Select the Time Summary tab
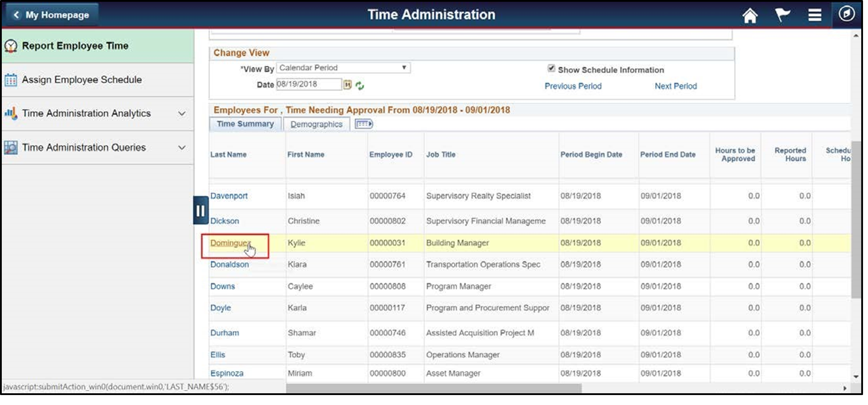This screenshot has height=405, width=868. [245, 124]
